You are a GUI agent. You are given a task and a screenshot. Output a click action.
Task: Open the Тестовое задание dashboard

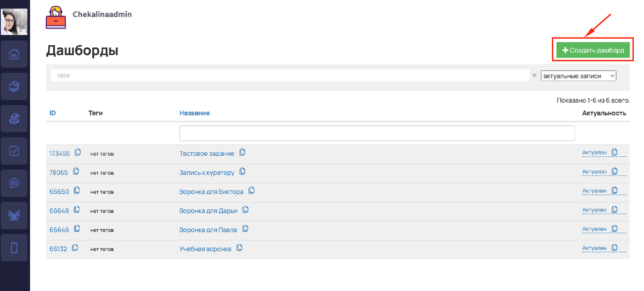coord(207,154)
